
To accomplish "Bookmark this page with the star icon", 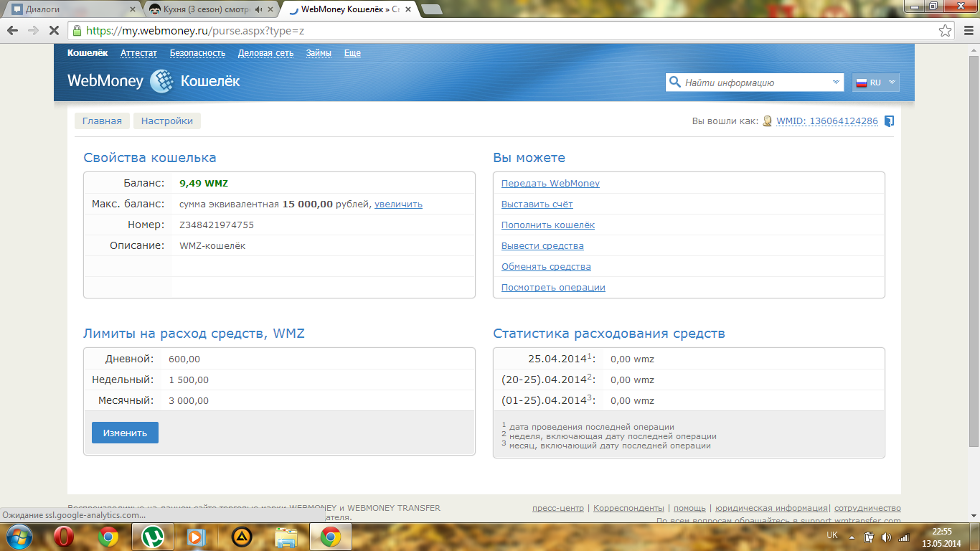I will 946,31.
